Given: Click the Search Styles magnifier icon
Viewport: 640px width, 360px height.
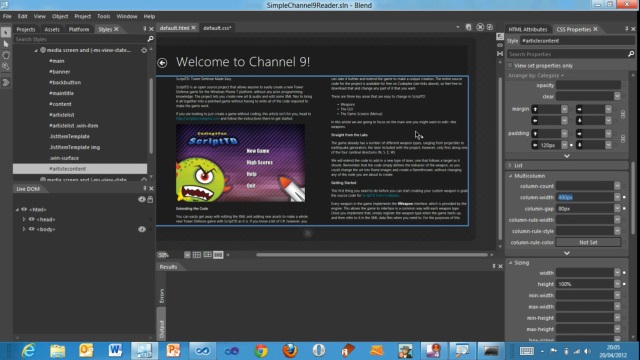Looking at the screenshot, I should point(150,39).
